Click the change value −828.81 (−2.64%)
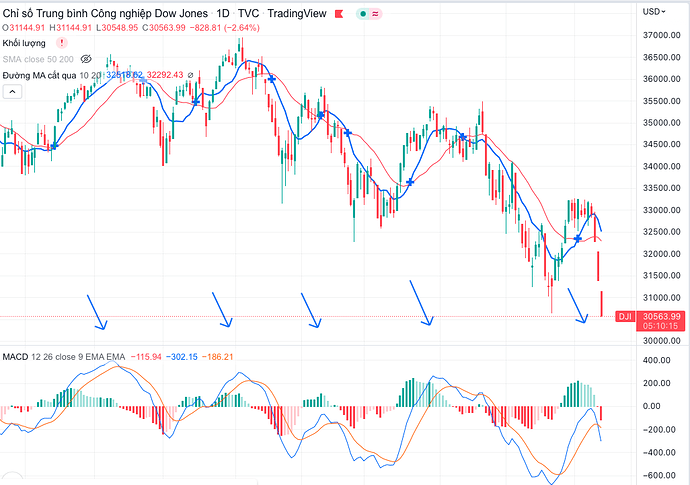This screenshot has height=485, width=690. click(224, 28)
